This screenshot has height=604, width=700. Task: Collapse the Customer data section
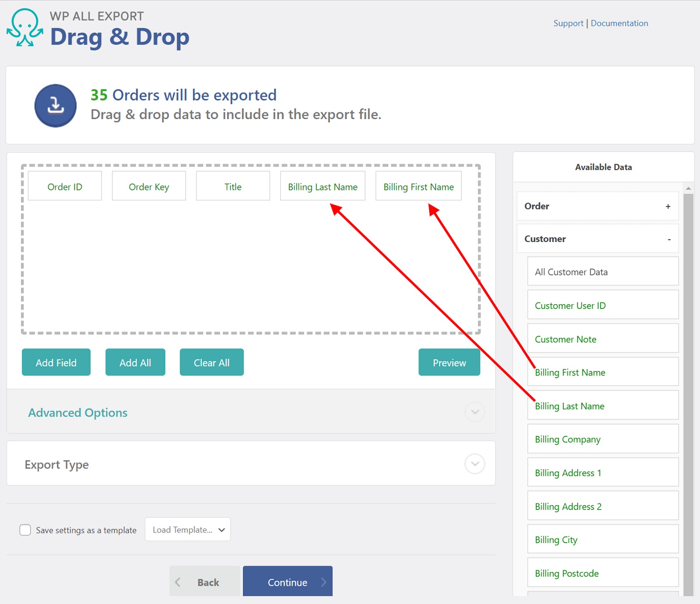[669, 239]
